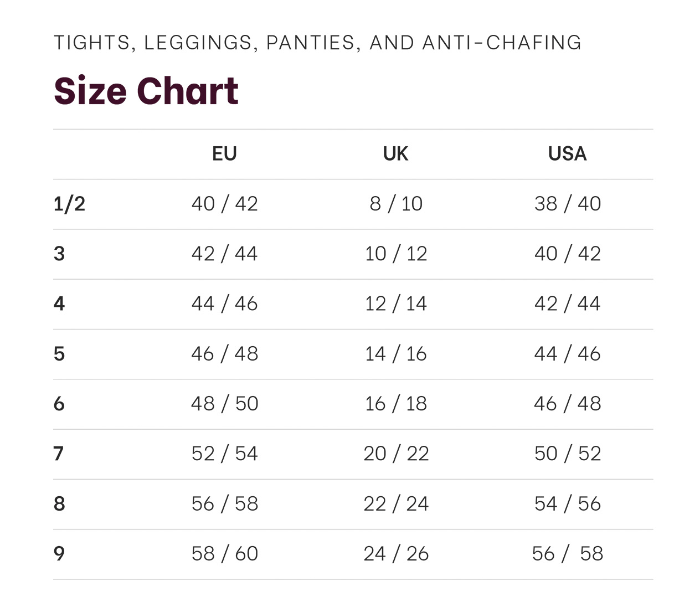The height and width of the screenshot is (607, 700).
Task: Select UK value 20 / 22
Action: tap(396, 454)
